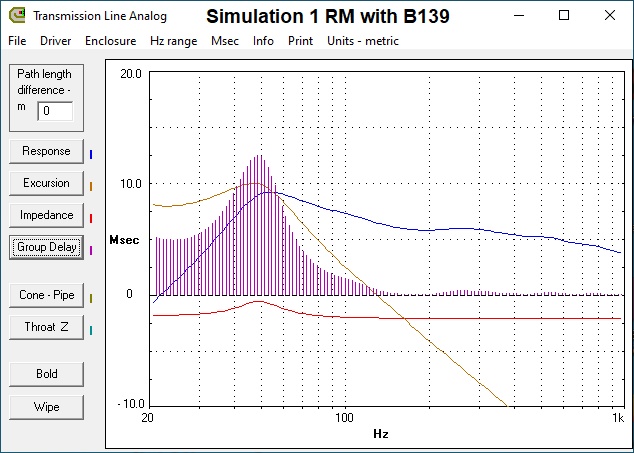Click the blue Response color indicator
Screen dimensions: 634x453
(91, 155)
